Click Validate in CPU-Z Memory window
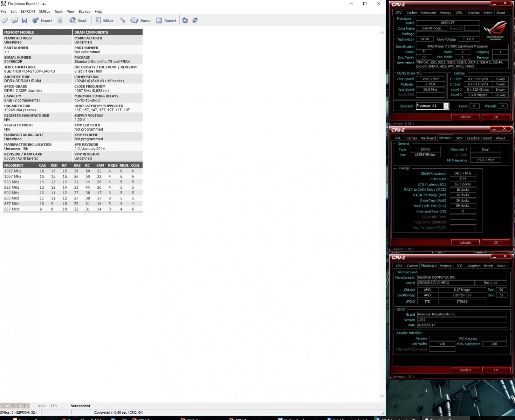The width and height of the screenshot is (515, 420). 465,243
